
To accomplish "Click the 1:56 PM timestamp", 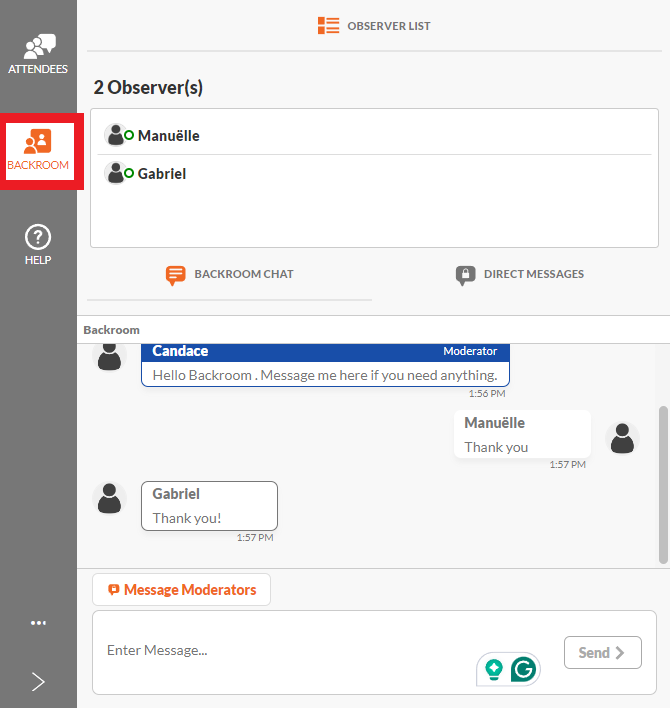I will point(487,394).
